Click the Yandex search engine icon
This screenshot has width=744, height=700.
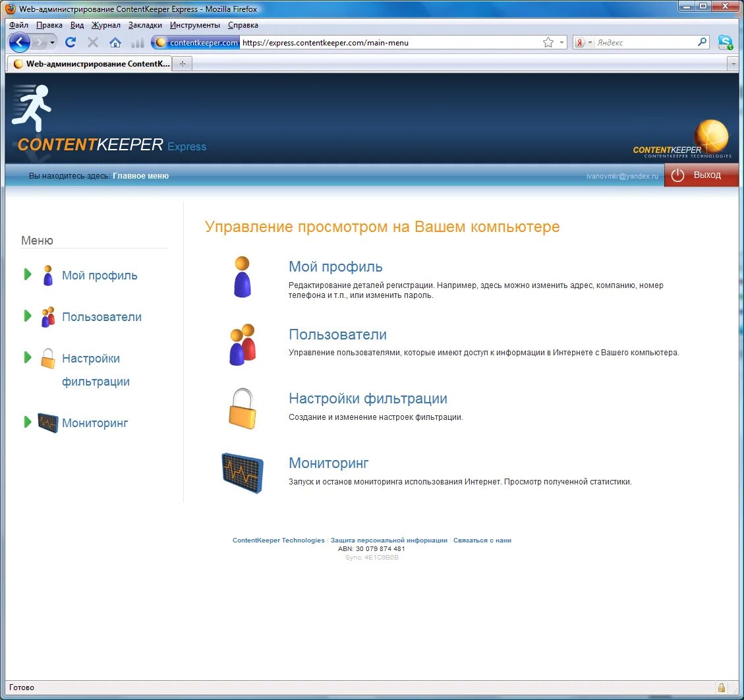coord(581,42)
